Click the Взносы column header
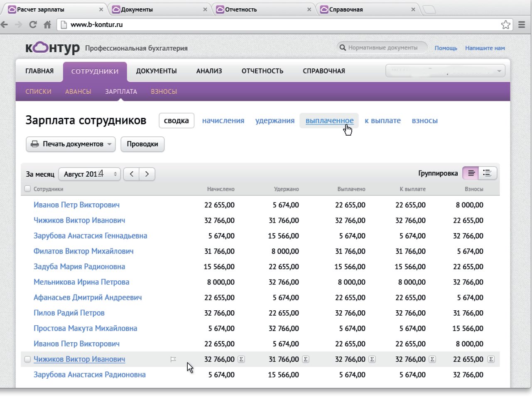Viewport: 532px width, 397px height. tap(474, 189)
